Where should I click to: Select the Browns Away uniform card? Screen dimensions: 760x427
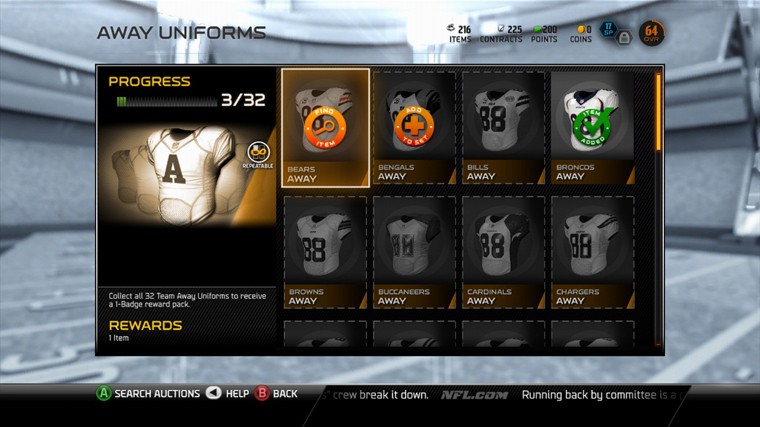[325, 252]
